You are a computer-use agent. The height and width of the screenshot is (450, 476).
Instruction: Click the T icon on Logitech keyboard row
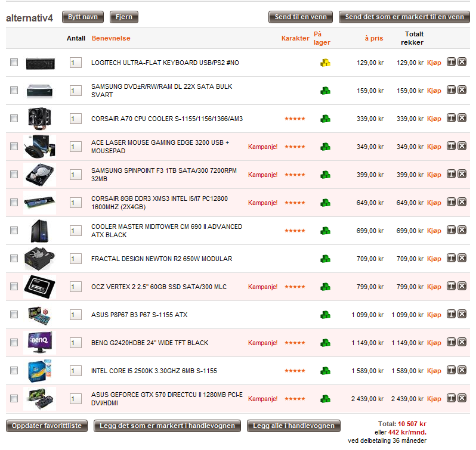coord(451,62)
